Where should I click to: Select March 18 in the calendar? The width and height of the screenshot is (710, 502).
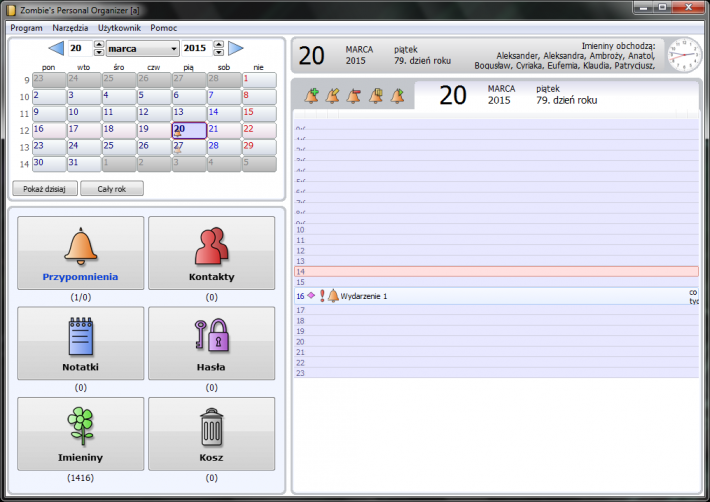[119, 130]
